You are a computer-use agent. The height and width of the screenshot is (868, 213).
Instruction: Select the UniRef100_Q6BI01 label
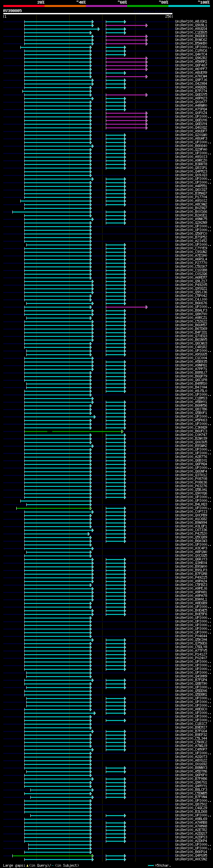[191, 461]
